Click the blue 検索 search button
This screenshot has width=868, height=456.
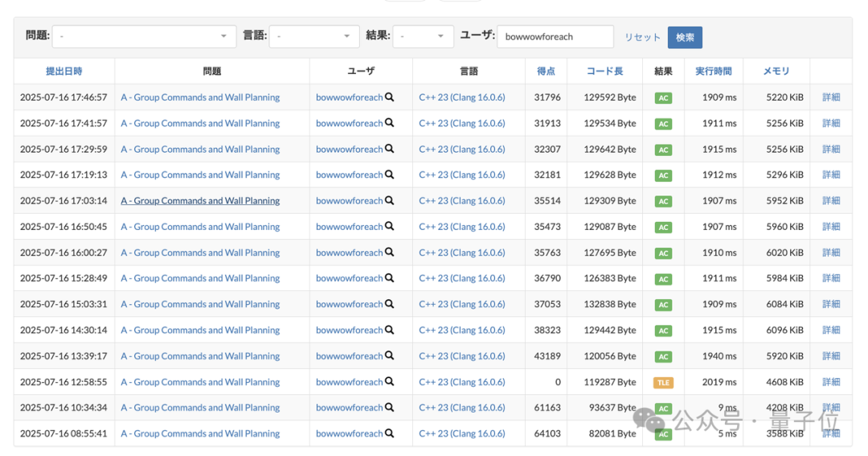[x=685, y=37]
